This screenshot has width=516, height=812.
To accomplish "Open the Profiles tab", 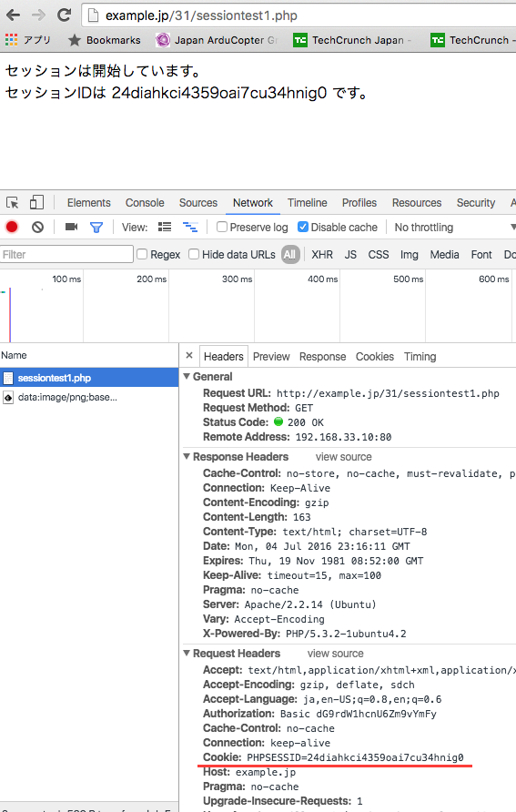I will point(359,203).
